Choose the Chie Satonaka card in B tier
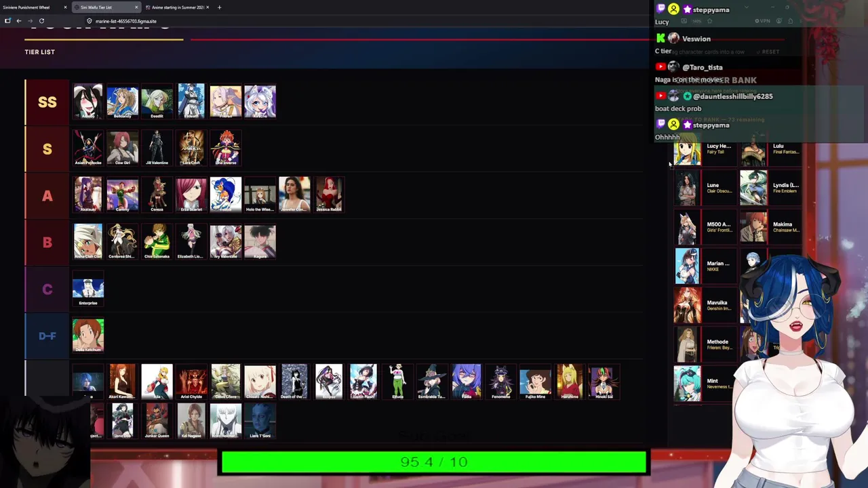This screenshot has height=488, width=868. [x=157, y=242]
